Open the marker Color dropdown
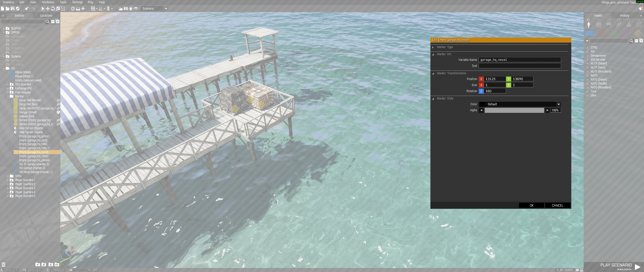 point(520,104)
